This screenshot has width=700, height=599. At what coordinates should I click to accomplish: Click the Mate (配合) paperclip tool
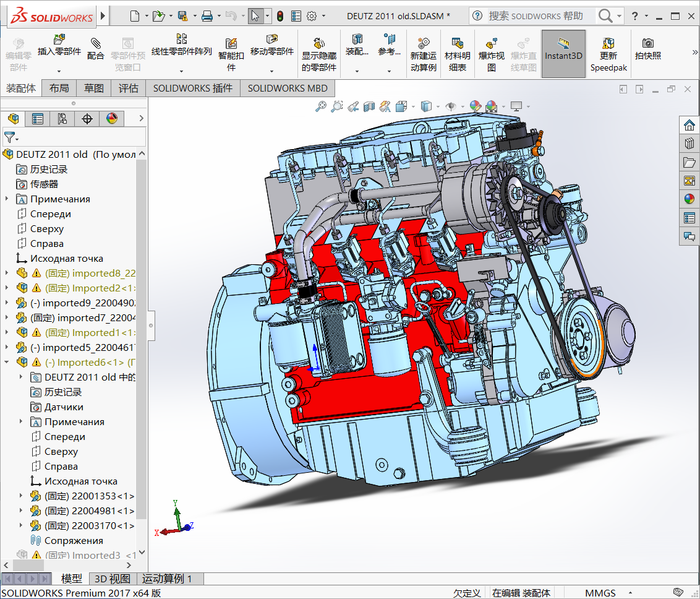[95, 49]
